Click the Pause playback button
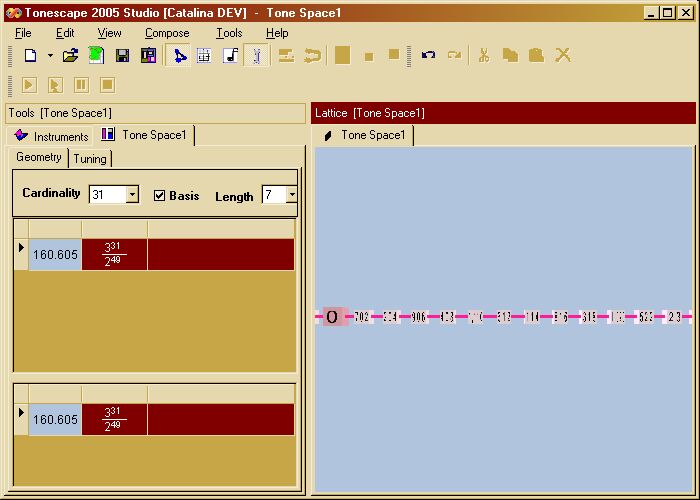The width and height of the screenshot is (700, 500). point(81,85)
